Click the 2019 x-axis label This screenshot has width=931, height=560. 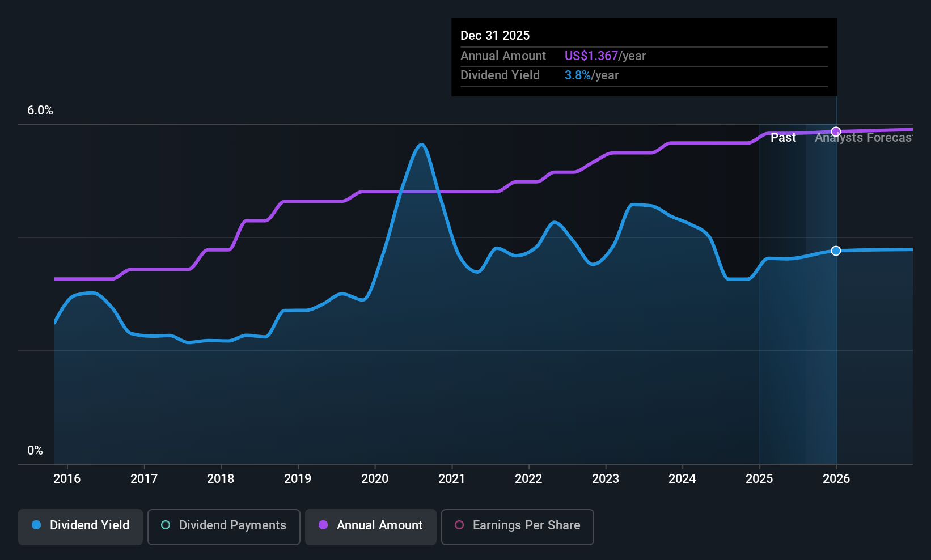[x=298, y=478]
